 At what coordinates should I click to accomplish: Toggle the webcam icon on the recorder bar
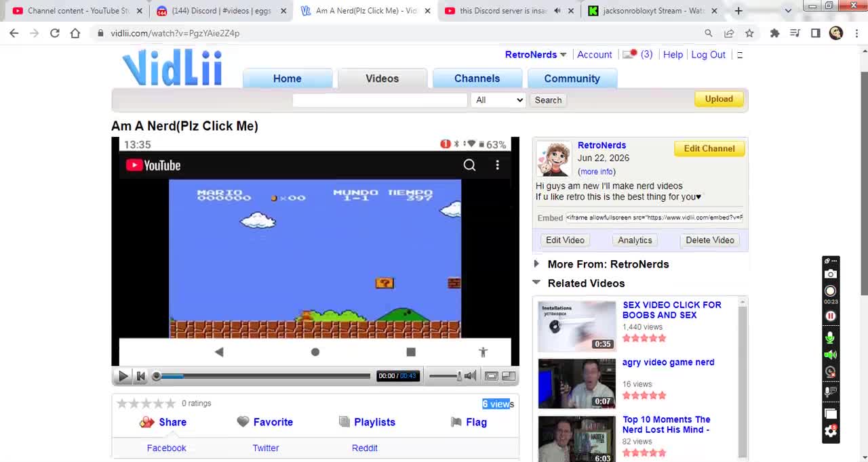(831, 372)
